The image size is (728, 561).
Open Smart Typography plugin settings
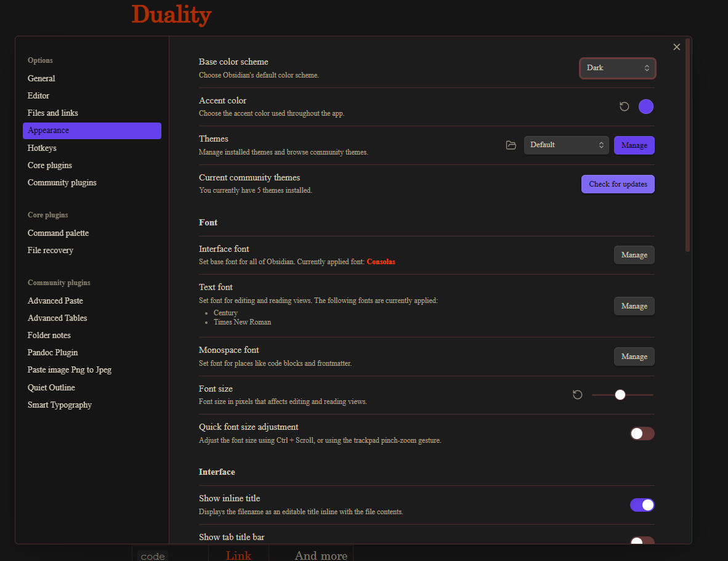[x=92, y=405]
